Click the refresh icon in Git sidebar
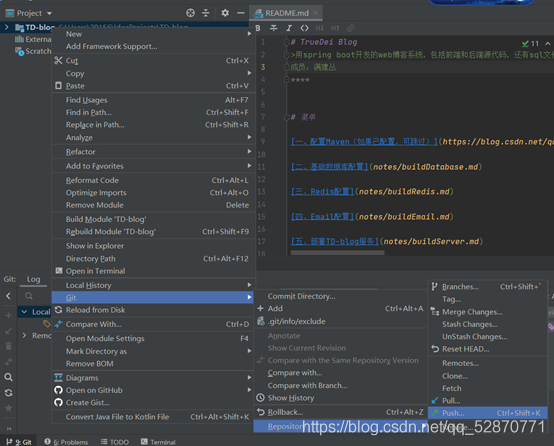This screenshot has height=446, width=554. point(8,393)
